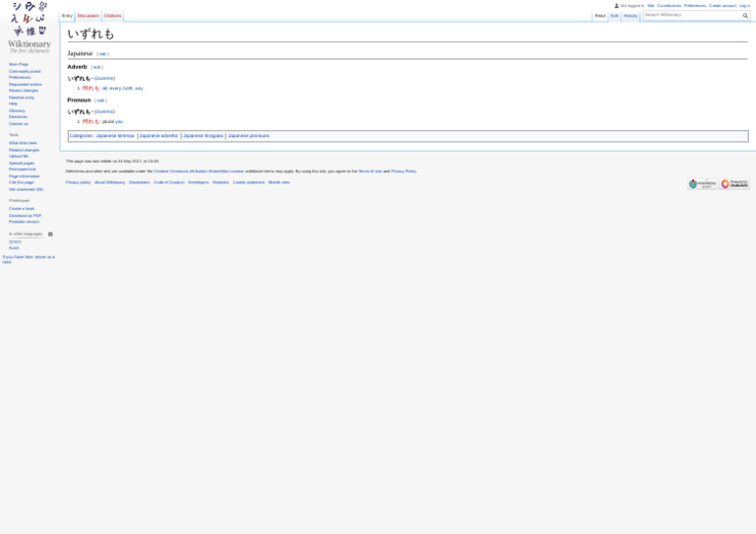Open Community portal sidebar link

pos(25,71)
